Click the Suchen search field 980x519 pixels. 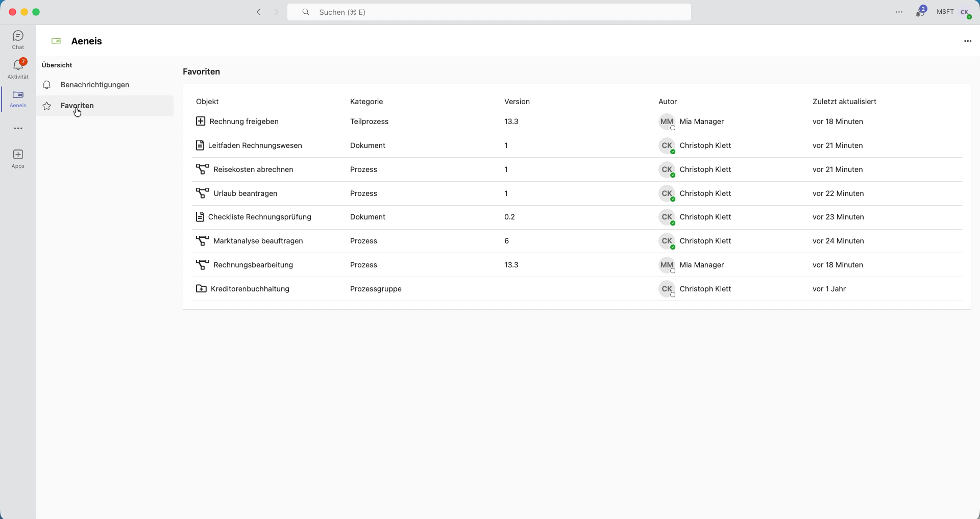[x=489, y=12]
